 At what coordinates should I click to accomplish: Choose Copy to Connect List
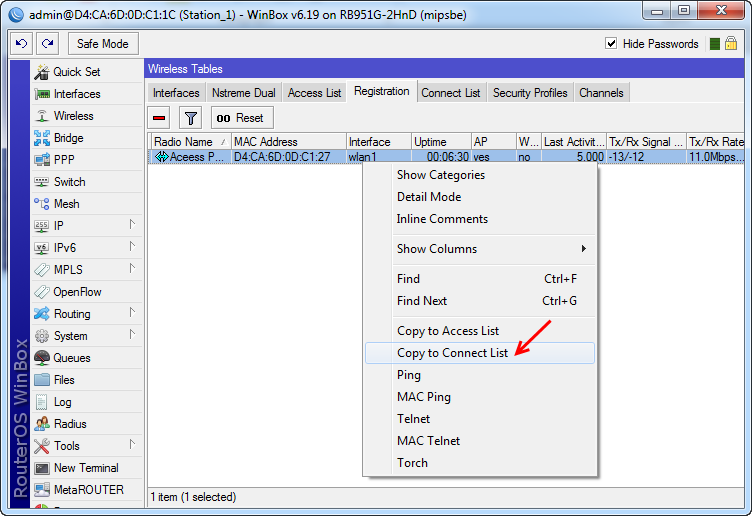[x=480, y=353]
